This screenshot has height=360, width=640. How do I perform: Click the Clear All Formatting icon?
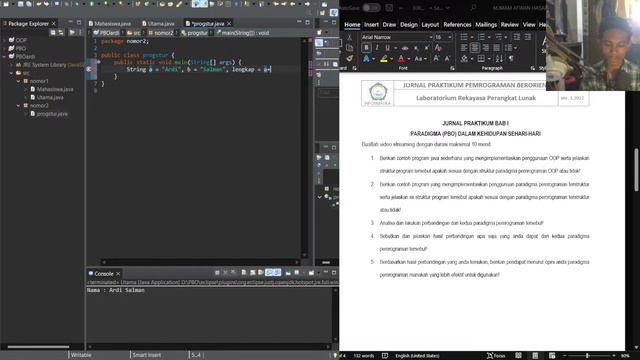pyautogui.click(x=438, y=48)
